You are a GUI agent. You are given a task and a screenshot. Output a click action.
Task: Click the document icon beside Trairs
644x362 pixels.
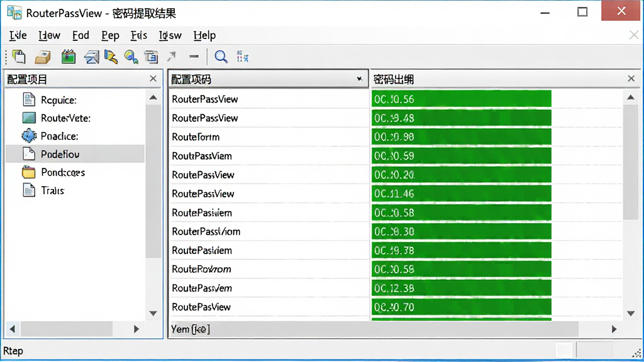tap(29, 190)
